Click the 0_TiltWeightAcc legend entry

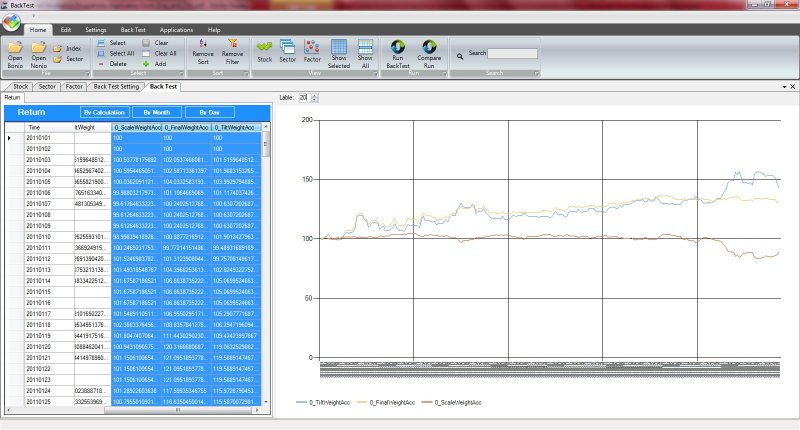point(323,402)
